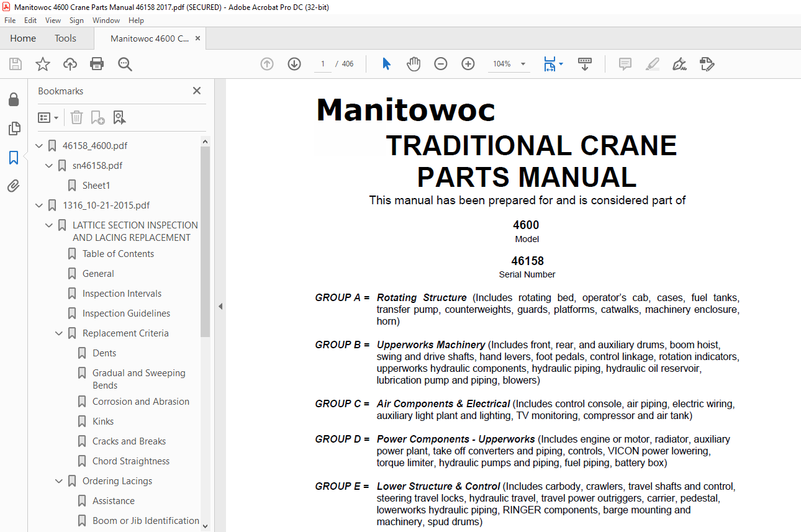This screenshot has height=532, width=801.
Task: Select the Highlight text tool
Action: pyautogui.click(x=652, y=64)
